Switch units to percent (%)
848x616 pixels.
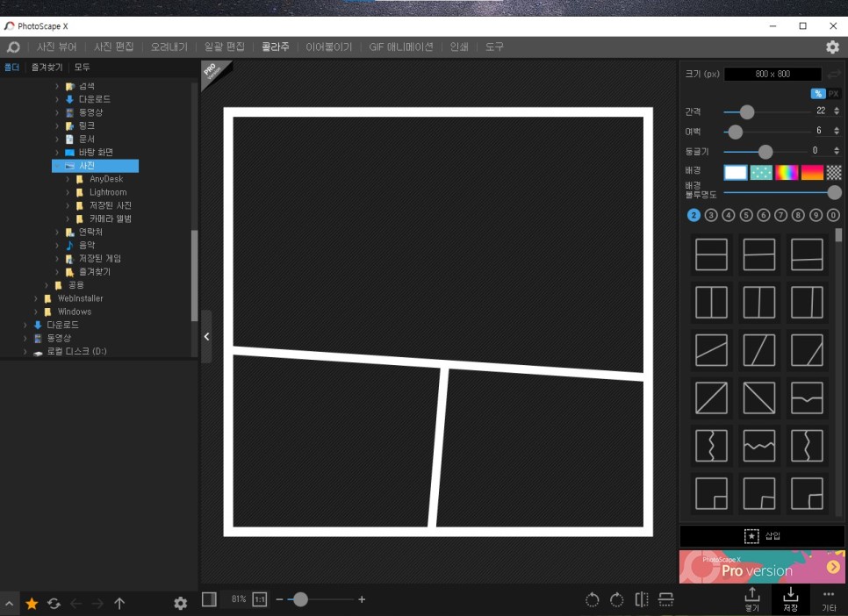tap(818, 94)
